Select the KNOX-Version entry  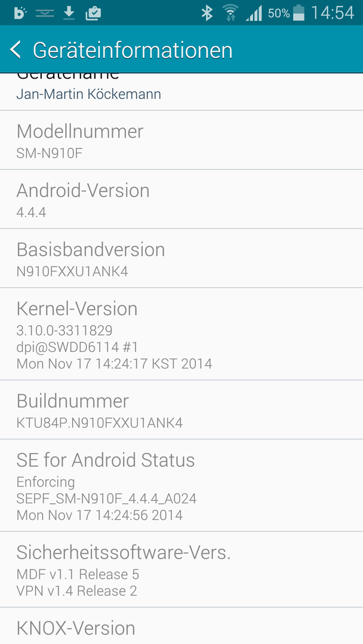click(181, 626)
